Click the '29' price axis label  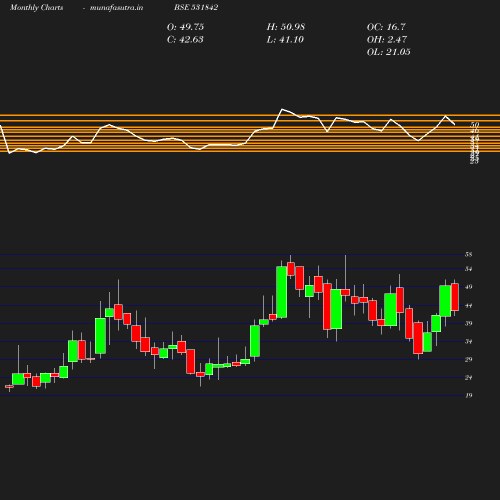click(469, 359)
